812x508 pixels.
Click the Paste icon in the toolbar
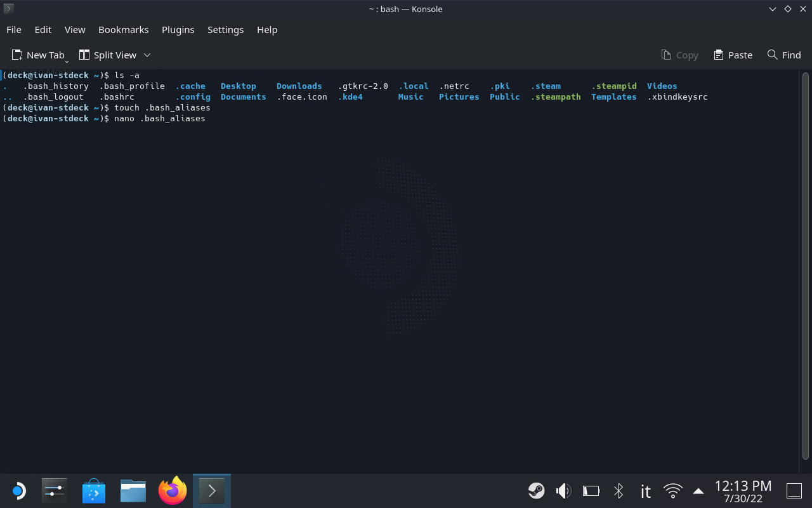point(733,55)
